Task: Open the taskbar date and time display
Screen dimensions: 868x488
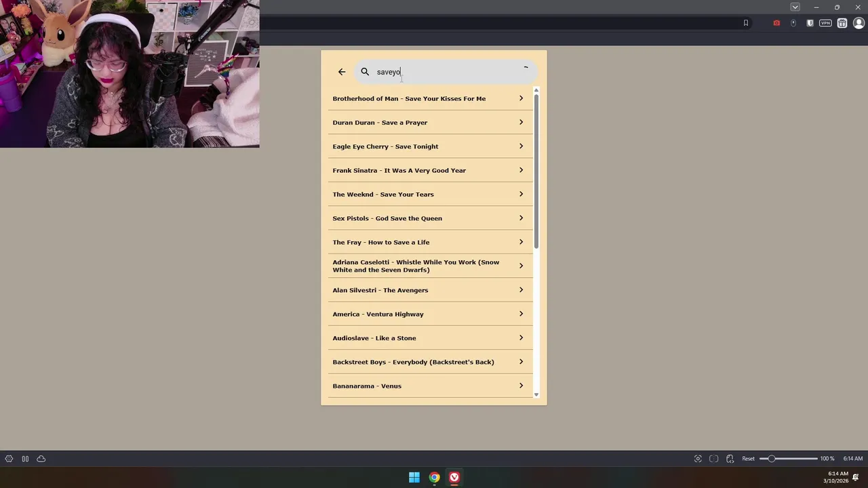Action: point(836,477)
